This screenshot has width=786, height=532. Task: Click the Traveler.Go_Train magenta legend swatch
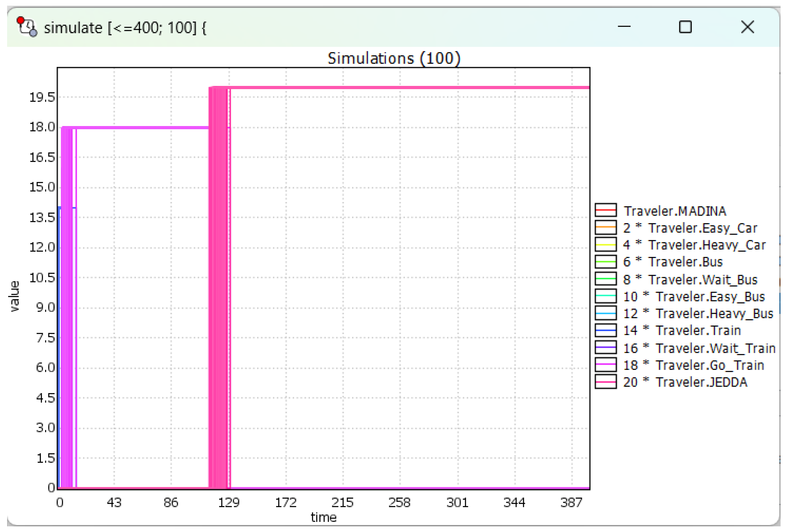coord(605,365)
